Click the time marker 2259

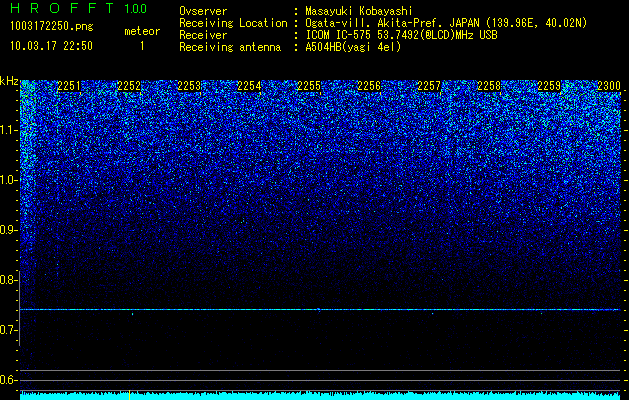[549, 86]
